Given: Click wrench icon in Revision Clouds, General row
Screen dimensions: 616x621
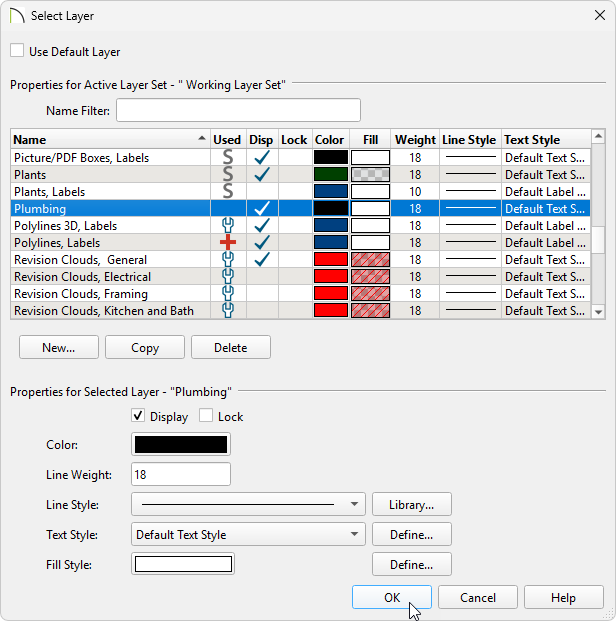Looking at the screenshot, I should pos(228,259).
